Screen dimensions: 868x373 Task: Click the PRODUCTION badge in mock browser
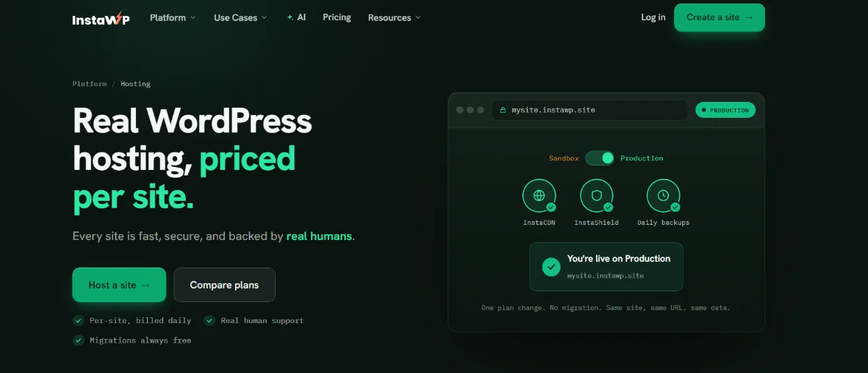(726, 110)
